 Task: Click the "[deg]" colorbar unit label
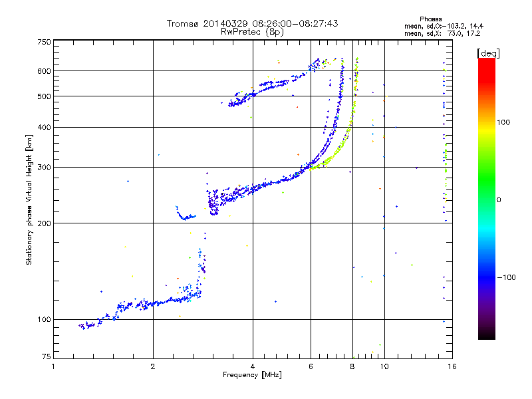(x=488, y=53)
